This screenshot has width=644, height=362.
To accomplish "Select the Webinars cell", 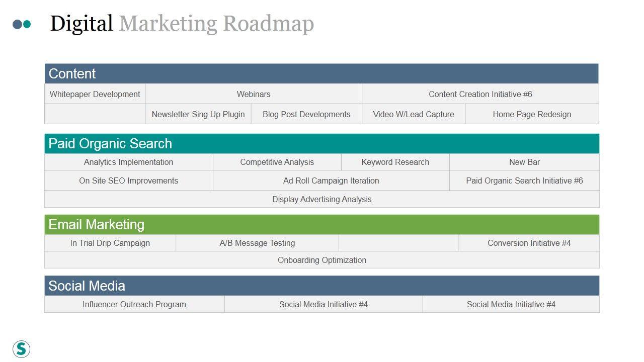I will click(254, 94).
